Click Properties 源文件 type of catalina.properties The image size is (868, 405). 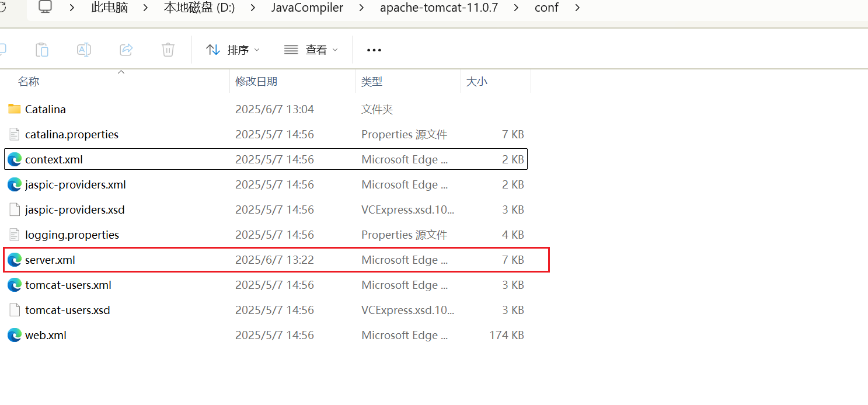[405, 134]
